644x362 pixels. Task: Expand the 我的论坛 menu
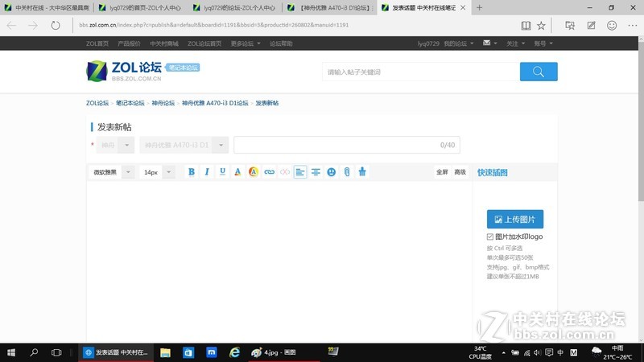tap(458, 43)
